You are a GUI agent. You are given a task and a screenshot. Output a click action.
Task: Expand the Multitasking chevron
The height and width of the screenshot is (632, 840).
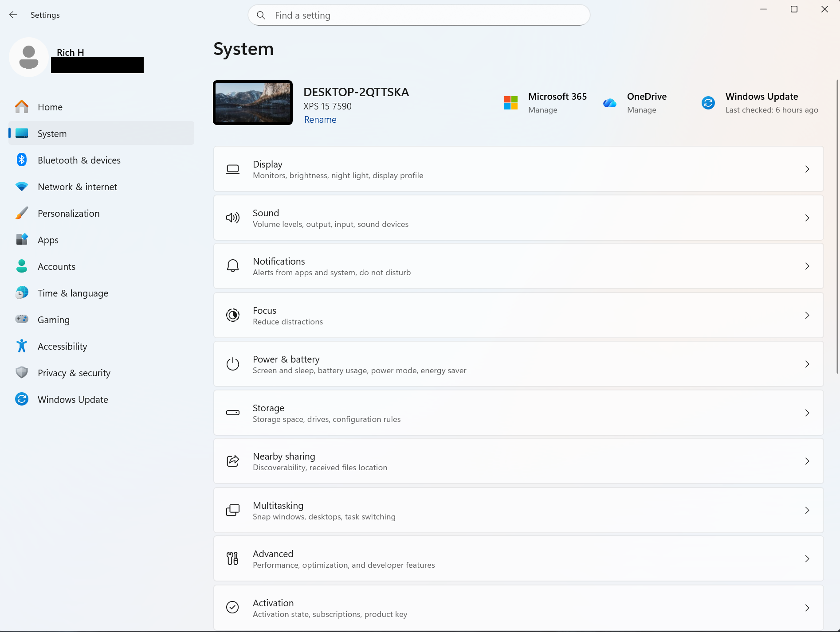[x=807, y=510]
